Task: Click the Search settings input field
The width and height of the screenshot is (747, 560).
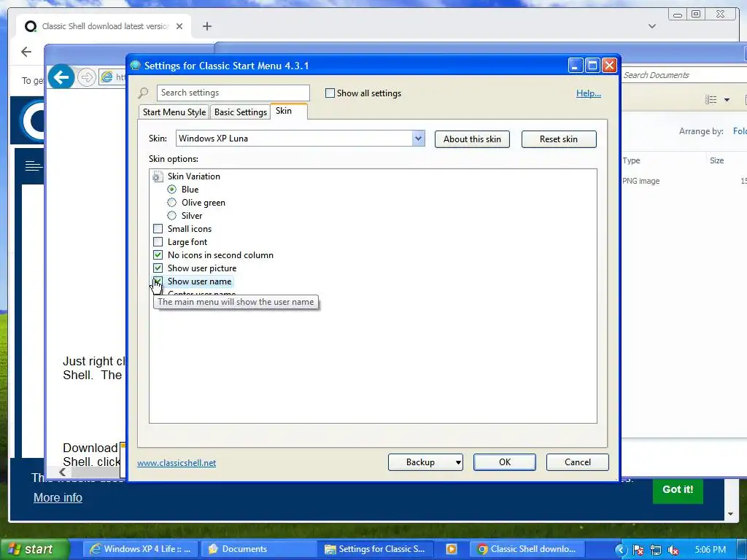Action: point(233,93)
